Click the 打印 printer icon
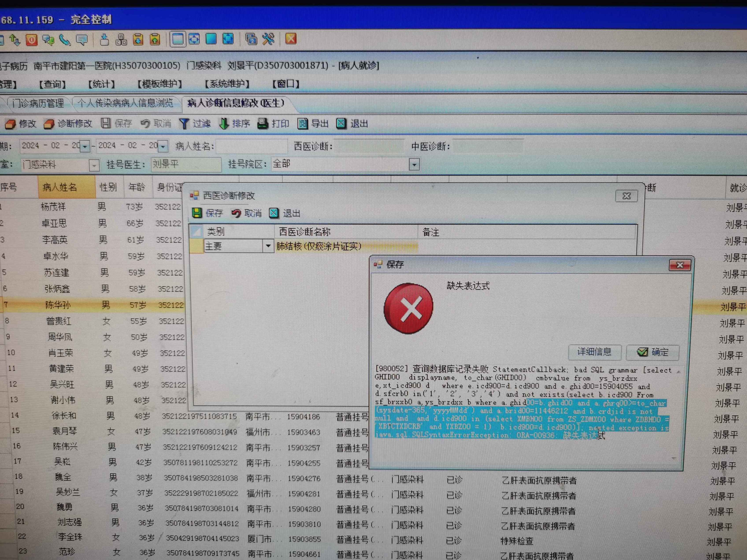The height and width of the screenshot is (560, 747). pos(263,124)
